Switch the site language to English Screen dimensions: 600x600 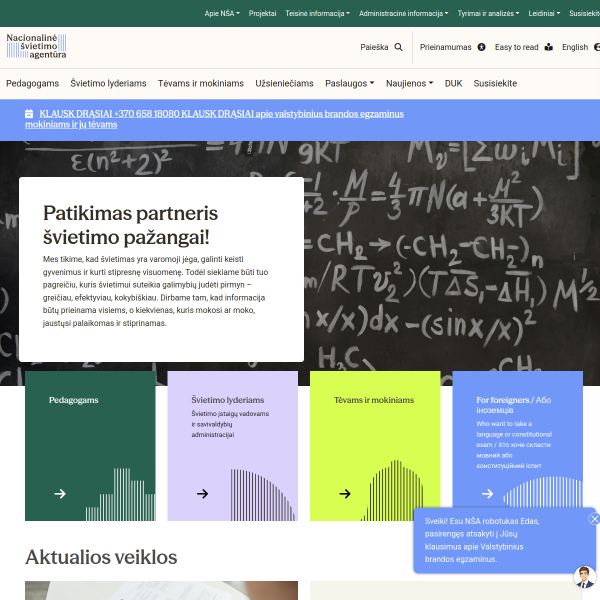[x=575, y=47]
